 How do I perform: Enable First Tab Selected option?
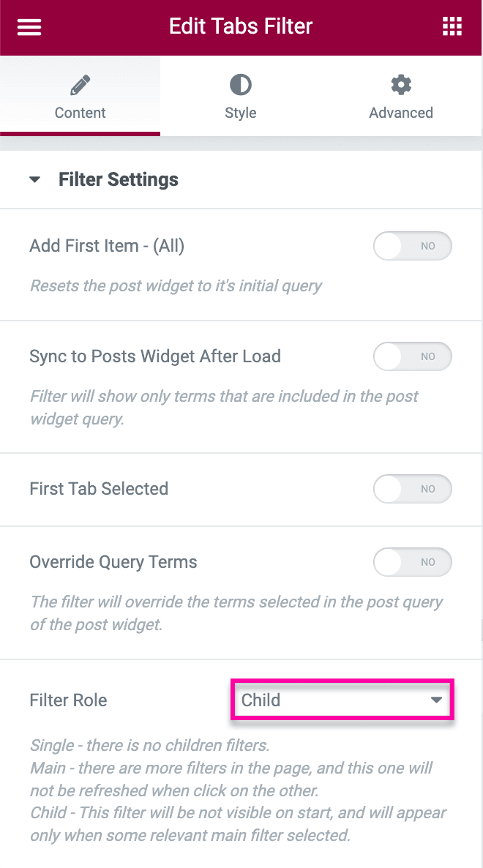pyautogui.click(x=413, y=489)
